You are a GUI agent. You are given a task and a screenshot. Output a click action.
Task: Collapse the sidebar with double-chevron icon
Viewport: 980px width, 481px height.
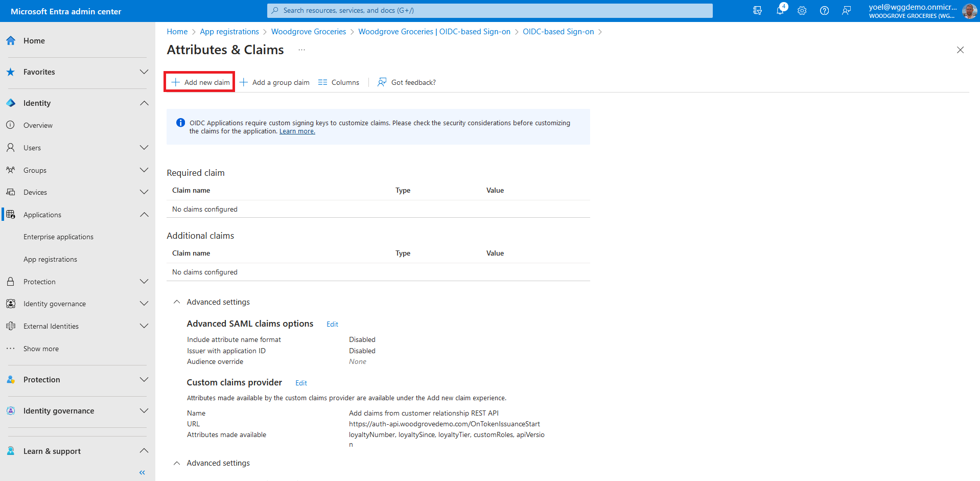point(142,472)
